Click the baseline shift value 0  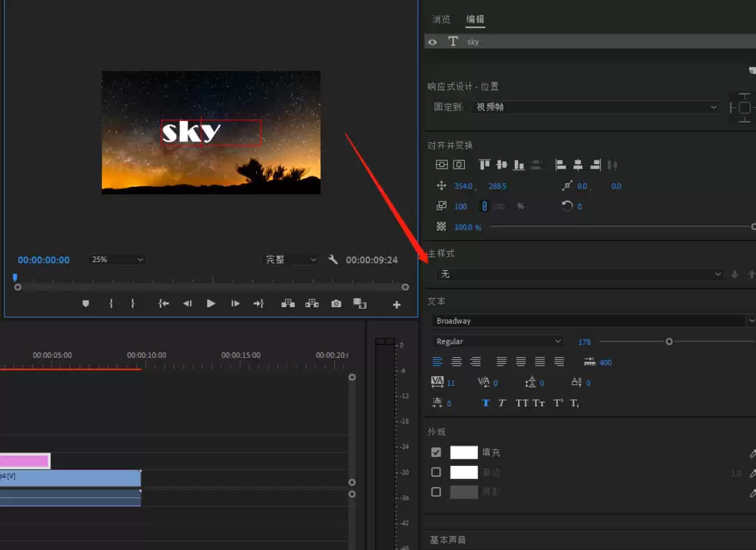click(588, 383)
